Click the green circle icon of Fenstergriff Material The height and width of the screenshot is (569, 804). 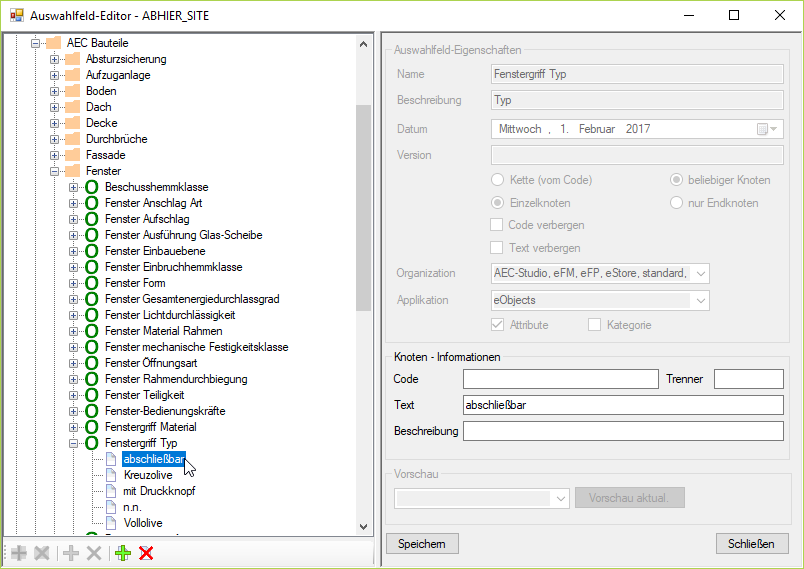click(91, 427)
